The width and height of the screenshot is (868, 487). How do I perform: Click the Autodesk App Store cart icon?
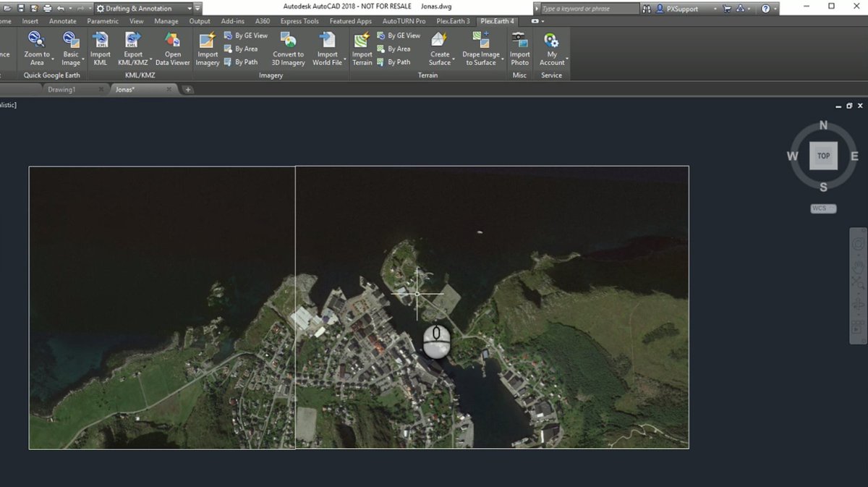(728, 9)
